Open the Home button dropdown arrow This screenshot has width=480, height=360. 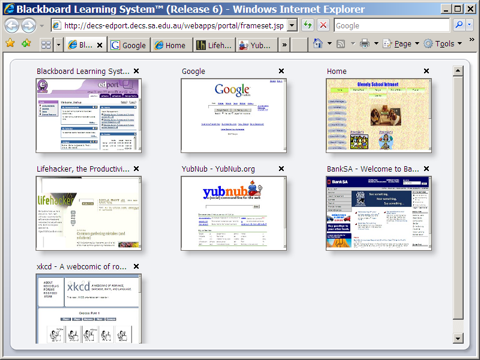[x=329, y=43]
